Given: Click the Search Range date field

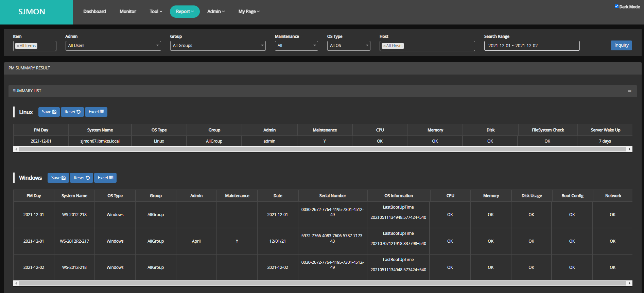Looking at the screenshot, I should click(x=532, y=46).
